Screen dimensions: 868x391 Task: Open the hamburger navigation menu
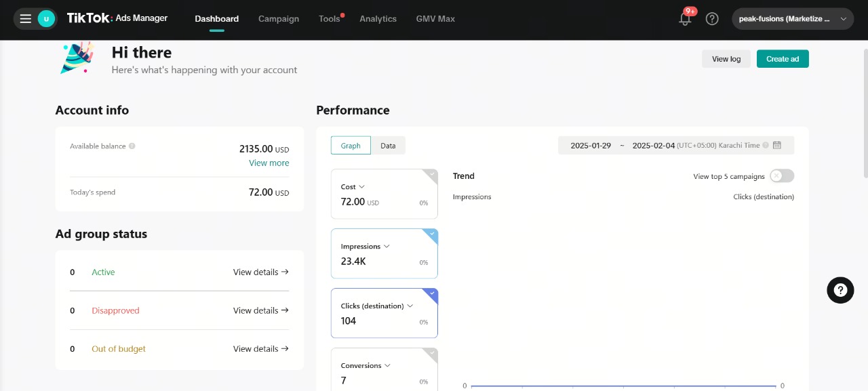26,19
